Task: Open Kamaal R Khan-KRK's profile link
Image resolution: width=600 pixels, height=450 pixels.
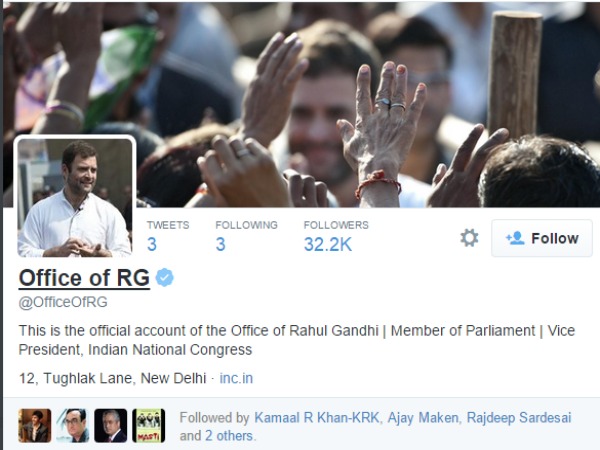Action: [317, 417]
